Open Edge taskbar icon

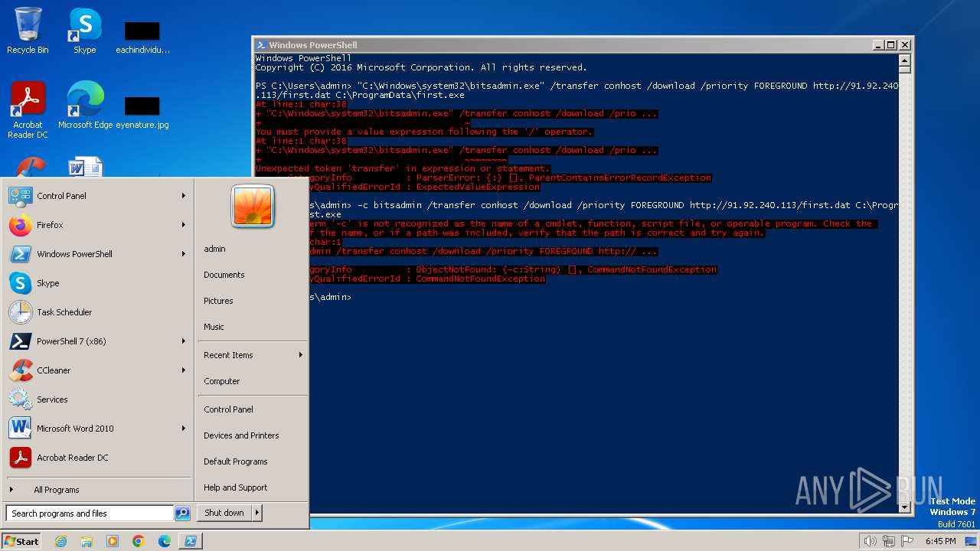point(165,541)
